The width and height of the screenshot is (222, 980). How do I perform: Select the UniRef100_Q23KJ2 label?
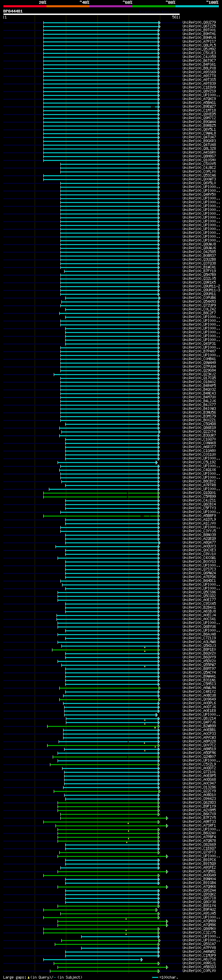pos(199,374)
